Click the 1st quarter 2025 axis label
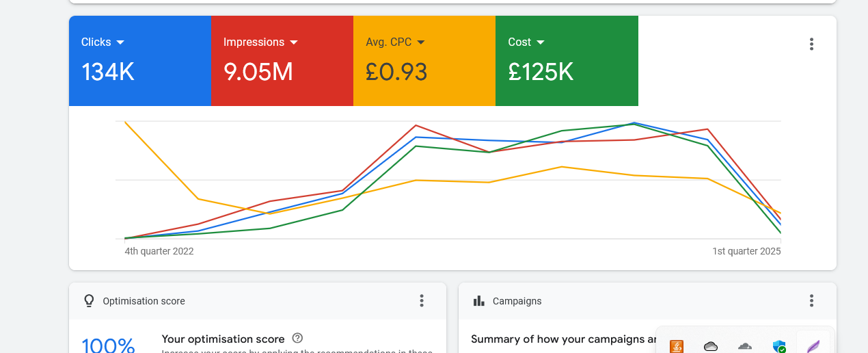The image size is (868, 353). 746,252
